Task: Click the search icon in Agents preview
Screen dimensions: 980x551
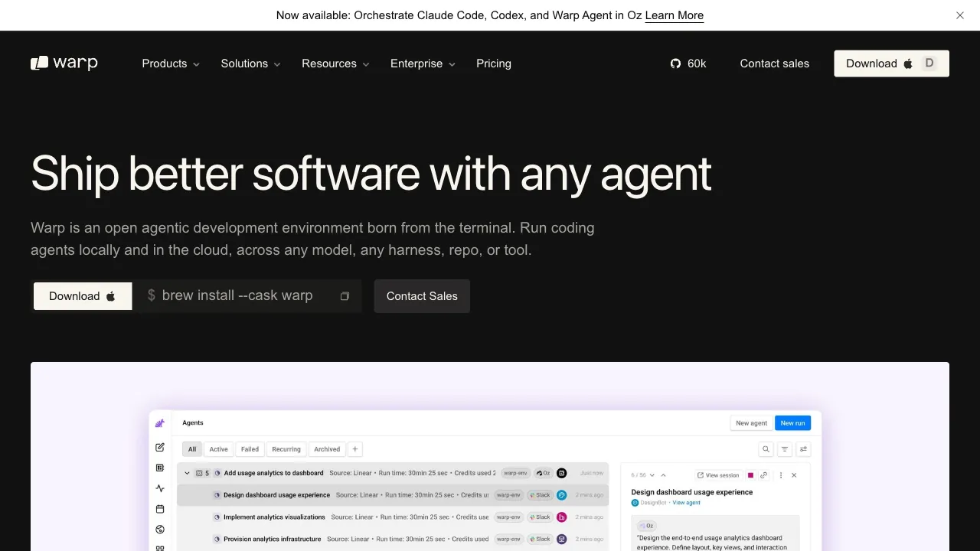Action: click(x=766, y=449)
